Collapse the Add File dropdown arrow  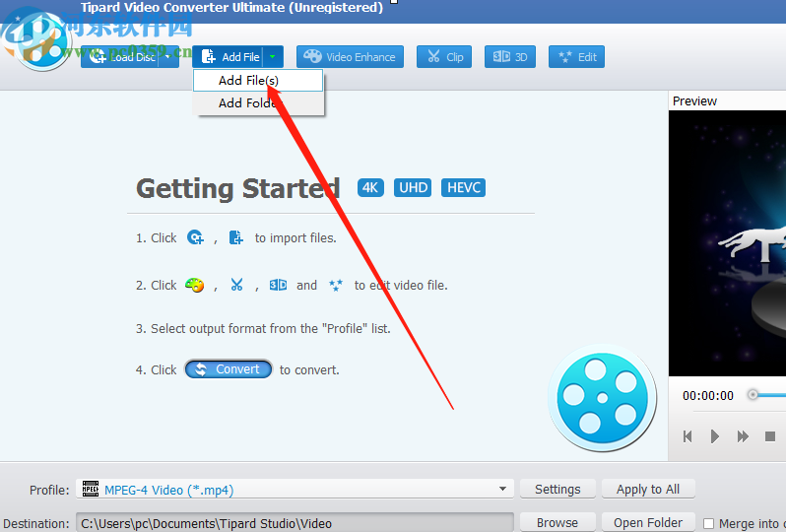(273, 57)
